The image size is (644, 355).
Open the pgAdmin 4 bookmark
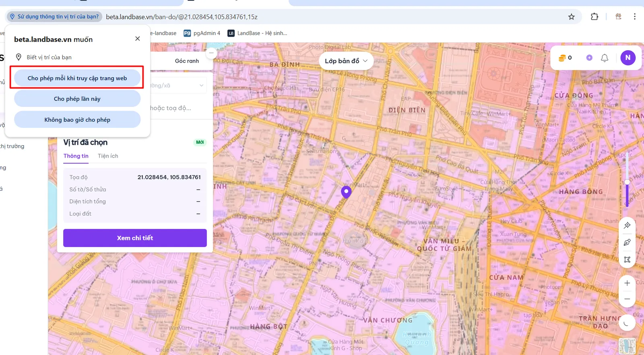(202, 33)
